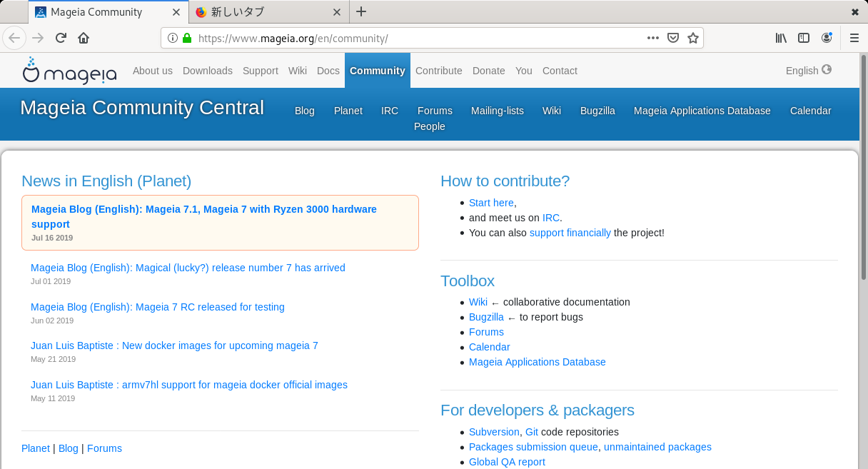This screenshot has width=868, height=469.
Task: Click the globe icon next to English
Action: [x=827, y=70]
